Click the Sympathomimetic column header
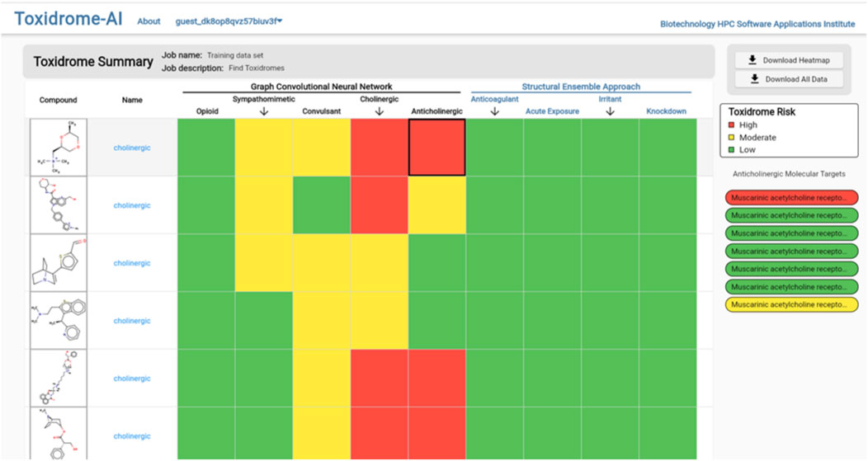Image resolution: width=868 pixels, height=461 pixels. coord(264,99)
